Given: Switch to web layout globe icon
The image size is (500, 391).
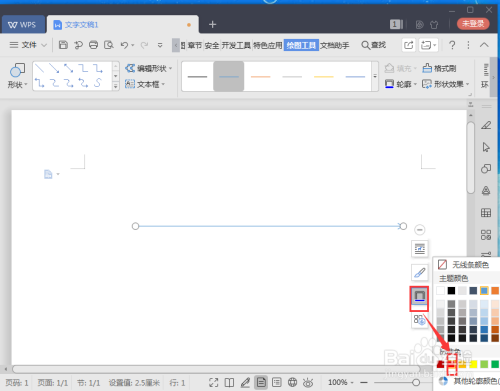Looking at the screenshot, I should tap(292, 382).
